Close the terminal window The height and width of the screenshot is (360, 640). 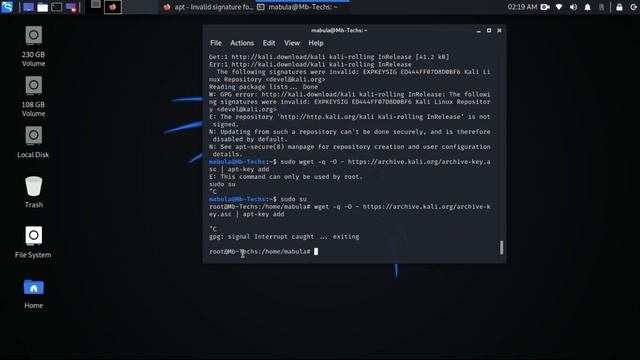pyautogui.click(x=499, y=31)
